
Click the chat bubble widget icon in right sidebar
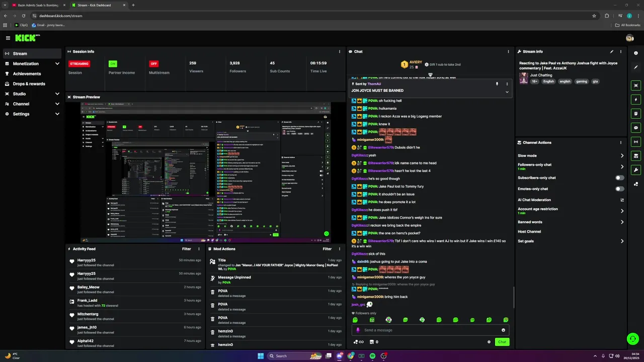click(x=636, y=128)
